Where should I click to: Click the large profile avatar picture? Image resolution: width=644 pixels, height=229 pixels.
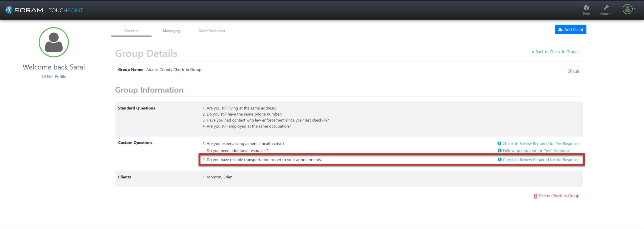coord(54,42)
